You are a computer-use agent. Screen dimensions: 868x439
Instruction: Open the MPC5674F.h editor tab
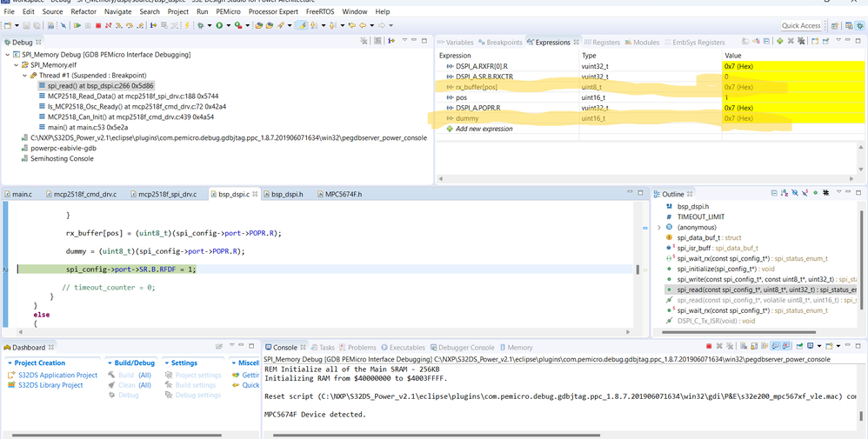point(339,195)
